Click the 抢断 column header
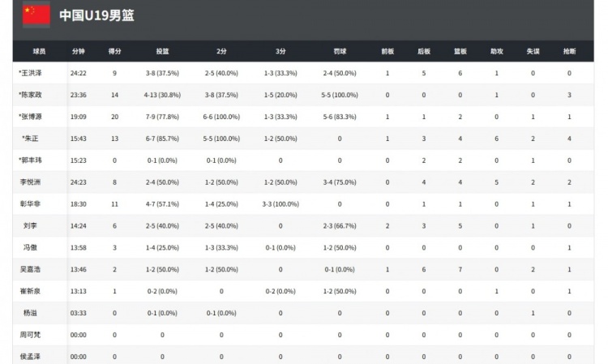The height and width of the screenshot is (364, 608). (569, 51)
